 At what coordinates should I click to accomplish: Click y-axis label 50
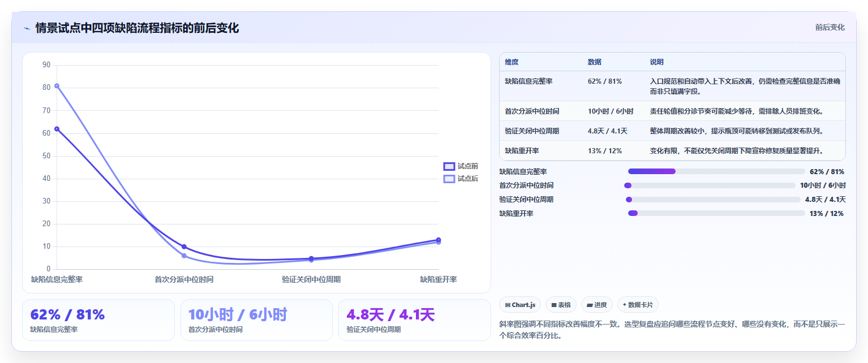[46, 156]
